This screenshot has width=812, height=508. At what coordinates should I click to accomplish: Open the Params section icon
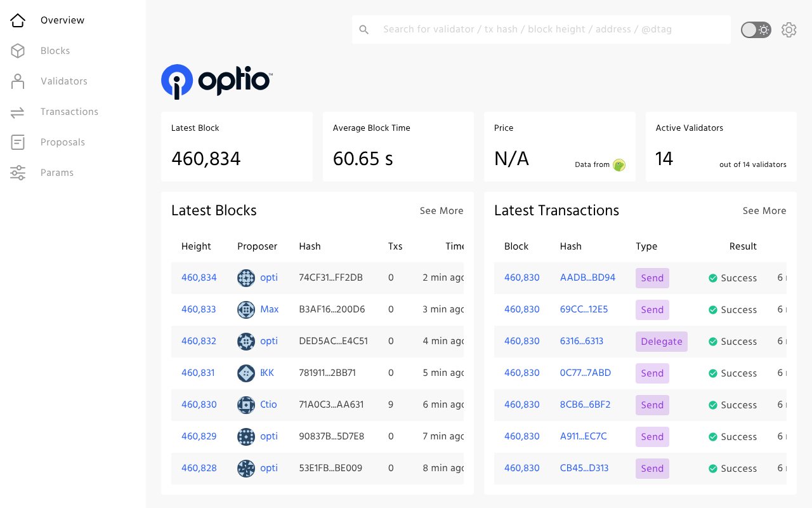18,173
